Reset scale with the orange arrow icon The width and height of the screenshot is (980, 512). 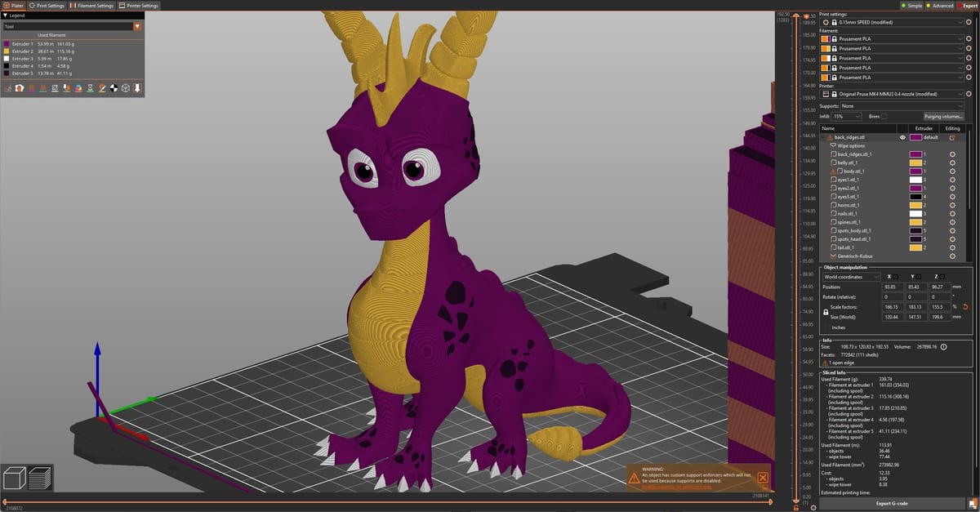tap(965, 307)
